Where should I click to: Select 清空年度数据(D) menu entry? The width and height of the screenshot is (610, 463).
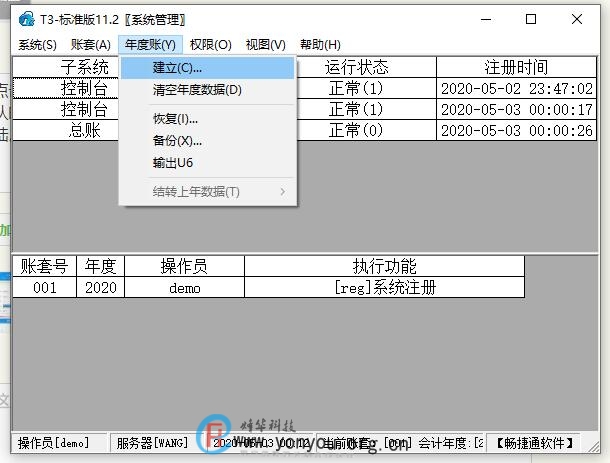tap(208, 90)
